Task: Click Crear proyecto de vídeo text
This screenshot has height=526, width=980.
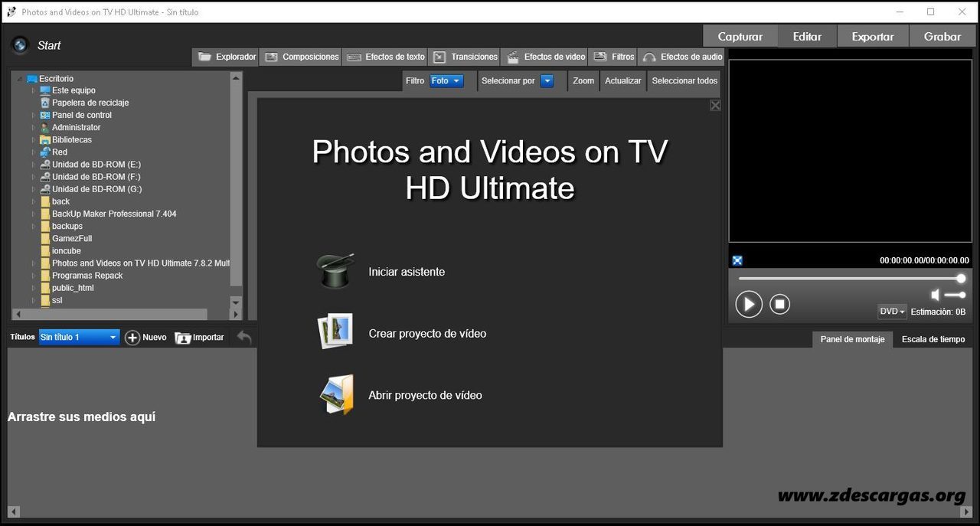Action: tap(427, 333)
